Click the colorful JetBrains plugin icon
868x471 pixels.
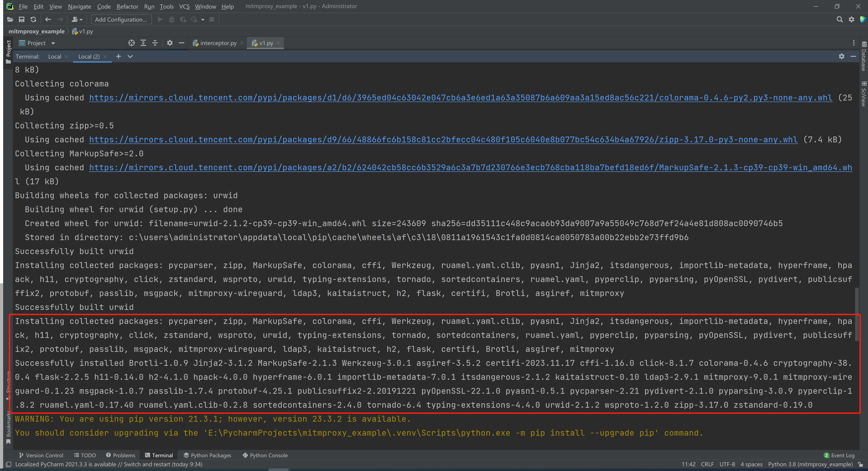coord(863,20)
